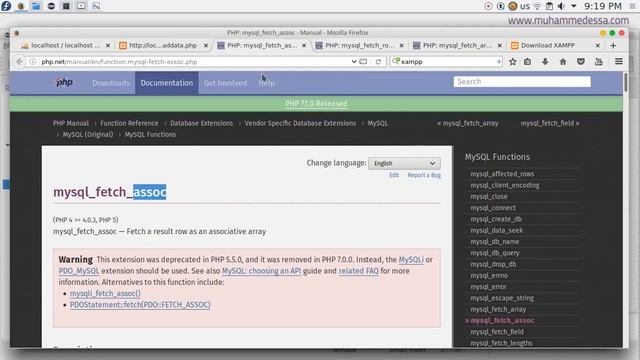Click mysql_connect in the sidebar
The image size is (640, 360).
(x=493, y=208)
